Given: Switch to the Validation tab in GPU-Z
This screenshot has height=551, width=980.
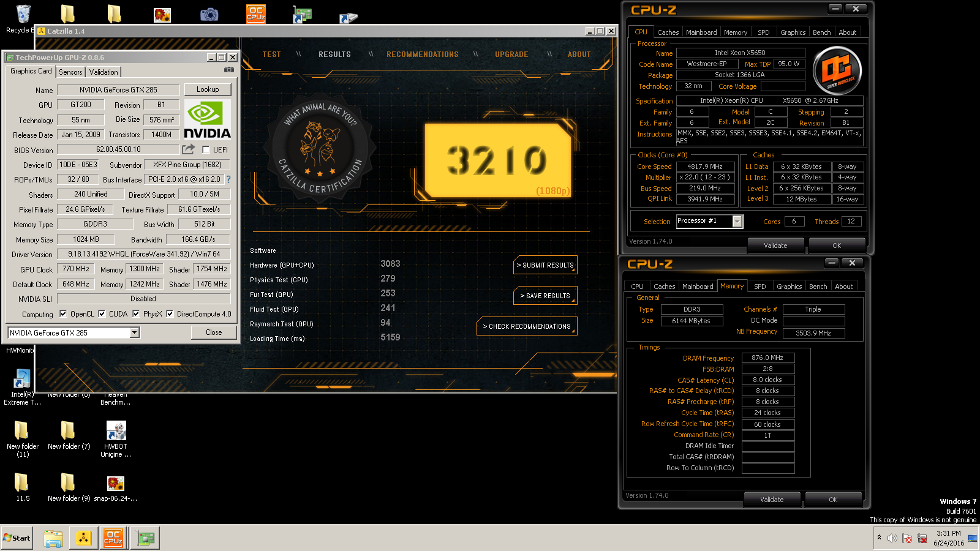Looking at the screenshot, I should coord(104,72).
